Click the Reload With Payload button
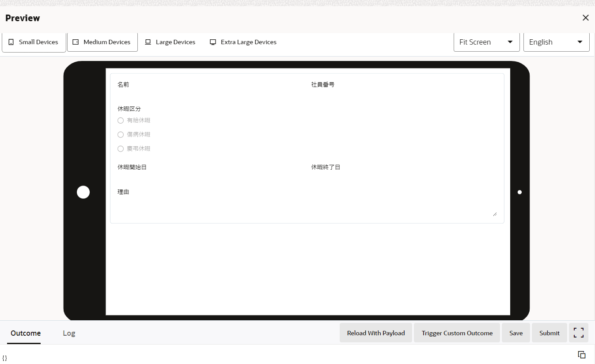The height and width of the screenshot is (364, 595). coord(375,333)
